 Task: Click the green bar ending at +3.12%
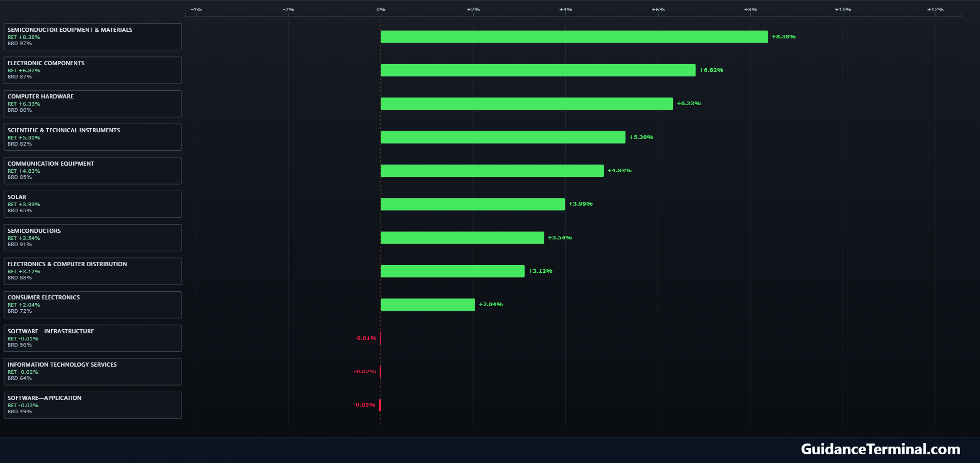point(453,271)
